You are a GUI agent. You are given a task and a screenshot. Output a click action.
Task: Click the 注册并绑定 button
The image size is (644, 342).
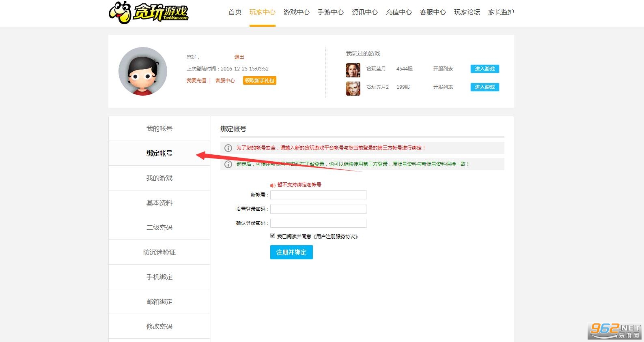pos(291,252)
